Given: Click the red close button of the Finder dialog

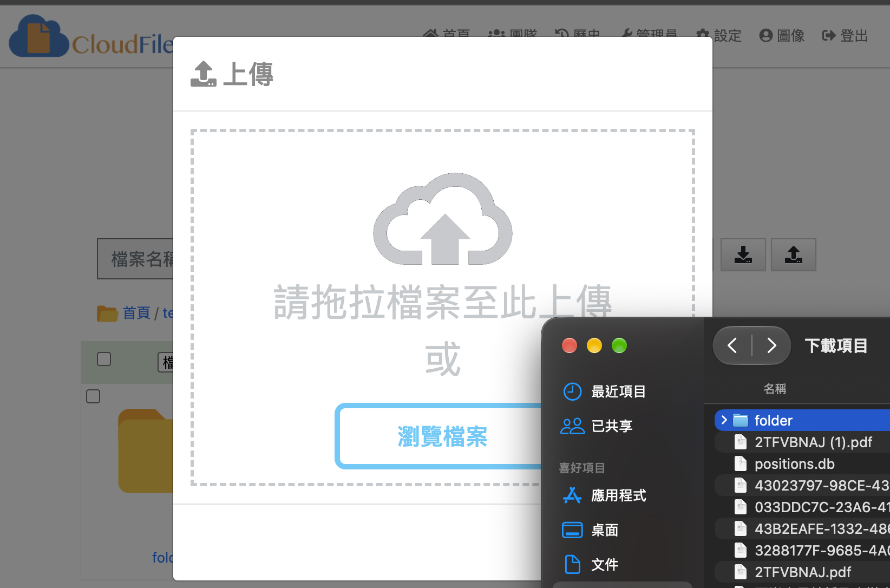Looking at the screenshot, I should click(x=570, y=345).
